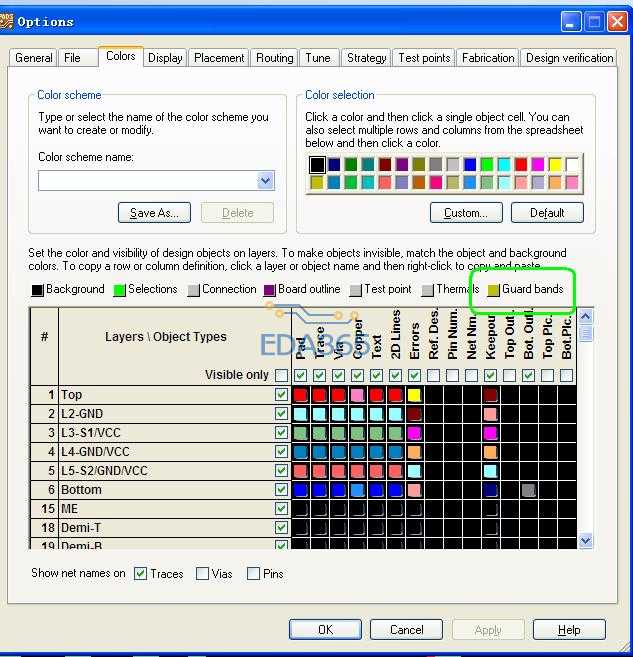Enable Show net names on Pins
The image size is (633, 657).
coord(253,573)
